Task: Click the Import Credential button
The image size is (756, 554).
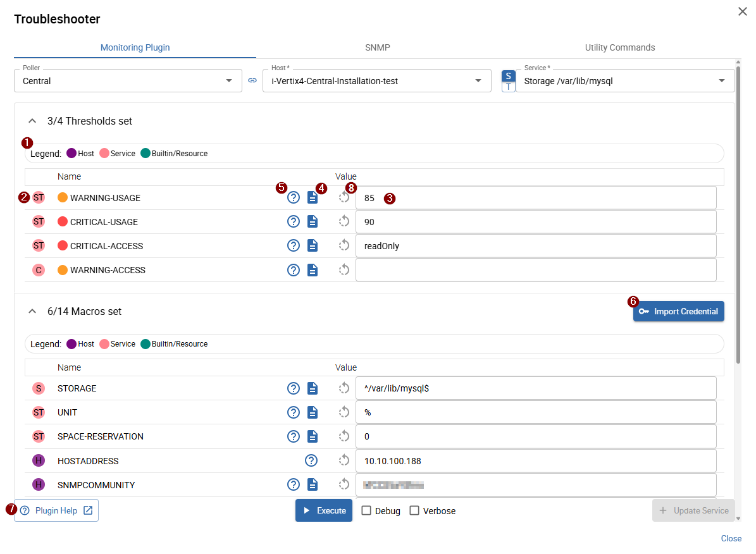Action: [679, 312]
